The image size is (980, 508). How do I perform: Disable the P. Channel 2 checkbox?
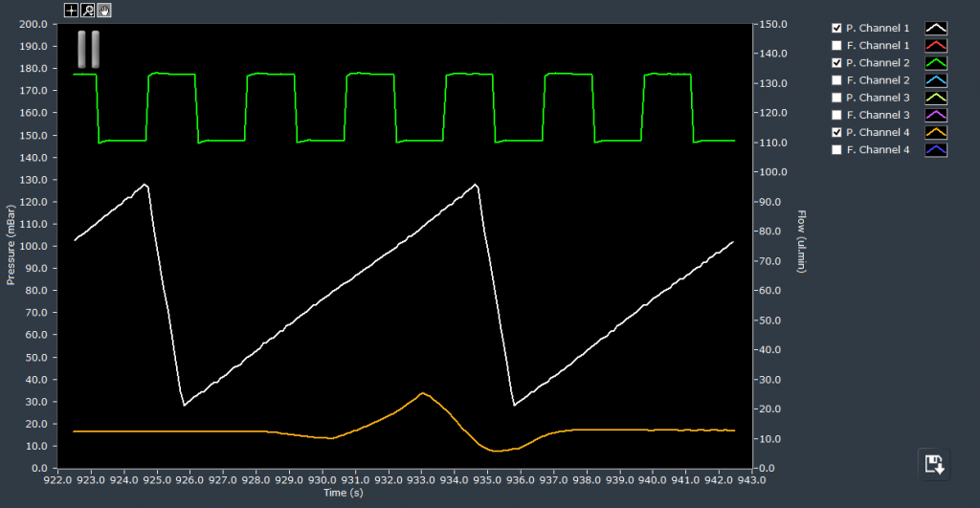pyautogui.click(x=837, y=62)
